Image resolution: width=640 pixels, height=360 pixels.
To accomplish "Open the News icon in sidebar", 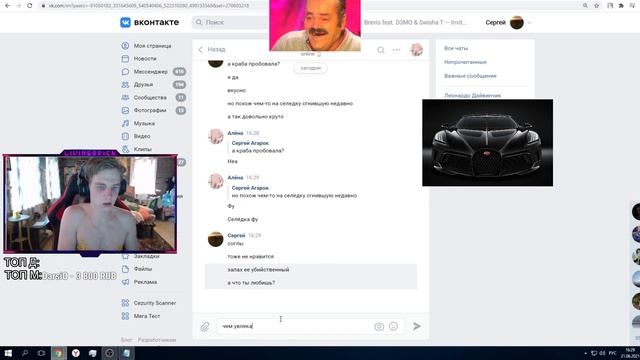I will point(125,59).
